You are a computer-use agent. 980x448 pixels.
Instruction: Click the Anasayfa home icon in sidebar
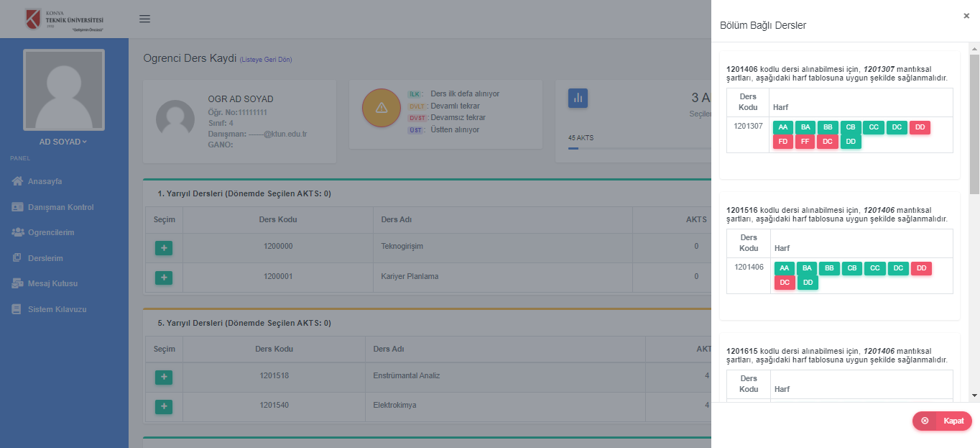[x=18, y=181]
